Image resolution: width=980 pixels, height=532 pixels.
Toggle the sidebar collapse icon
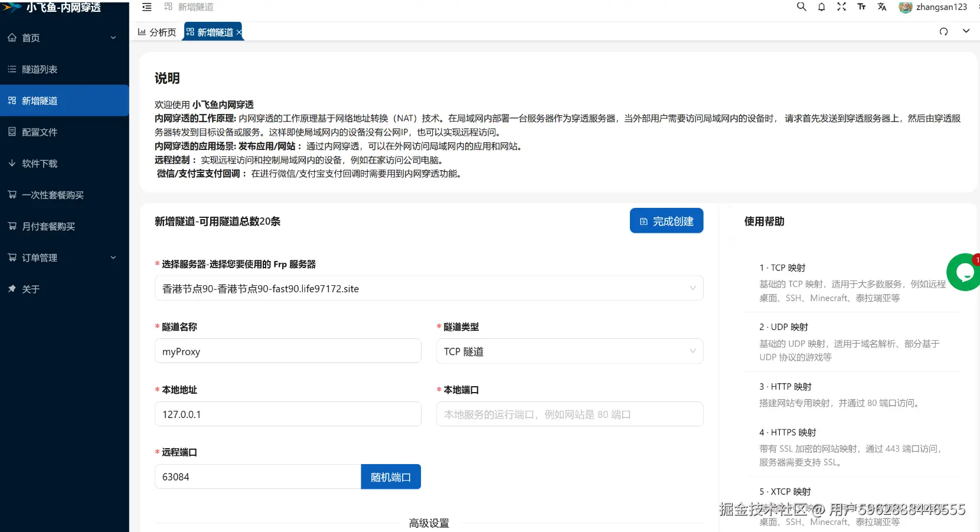click(147, 7)
